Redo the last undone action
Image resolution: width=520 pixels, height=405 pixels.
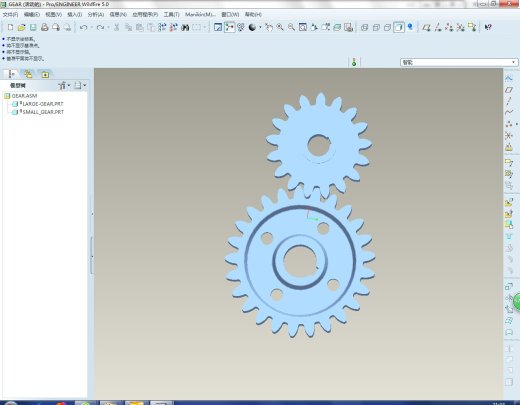100,27
